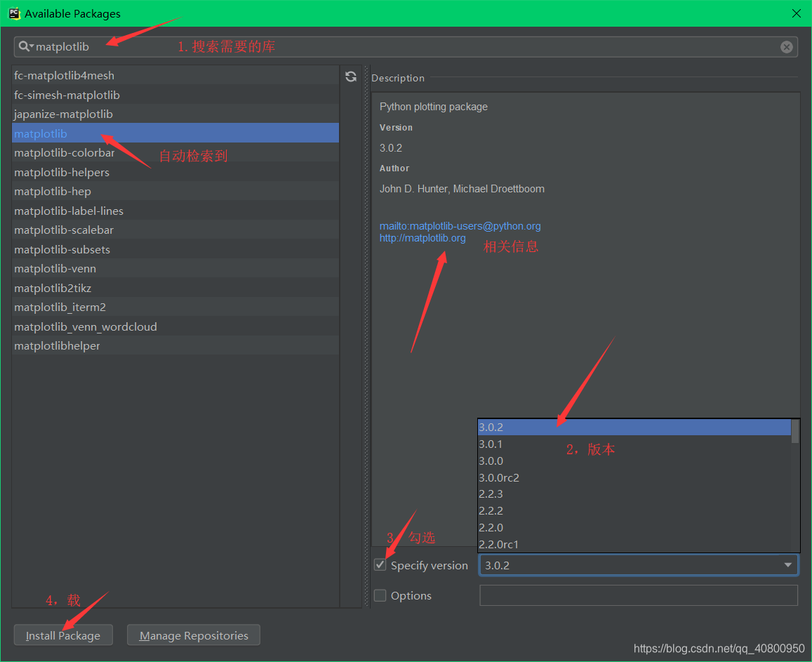Choose version 3.0.2 in the dropdown list
The height and width of the screenshot is (662, 812).
634,428
